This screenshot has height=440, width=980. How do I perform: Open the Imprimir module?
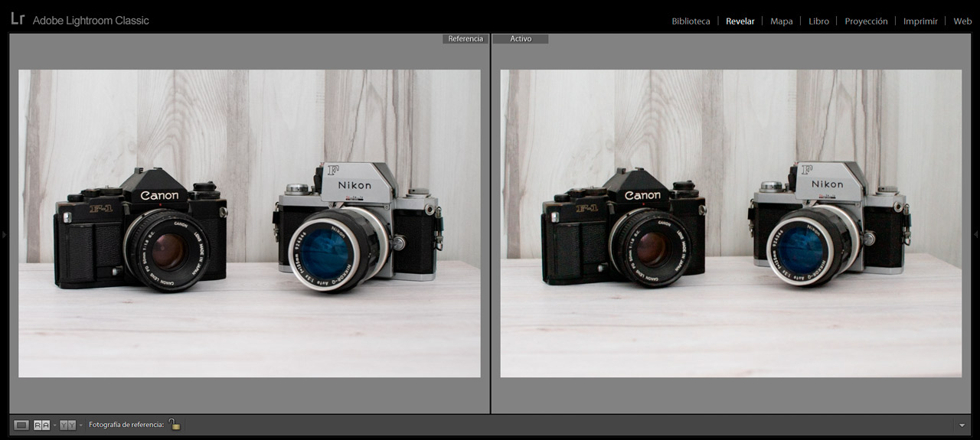point(920,21)
